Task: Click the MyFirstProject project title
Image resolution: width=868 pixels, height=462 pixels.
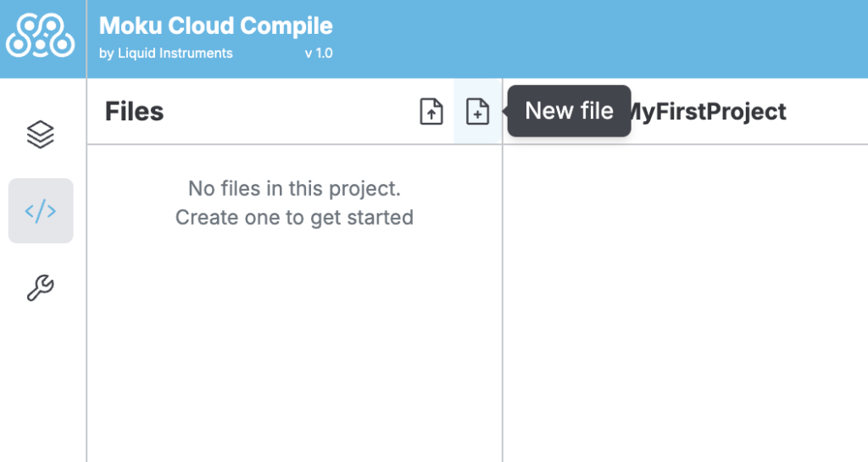Action: tap(709, 111)
